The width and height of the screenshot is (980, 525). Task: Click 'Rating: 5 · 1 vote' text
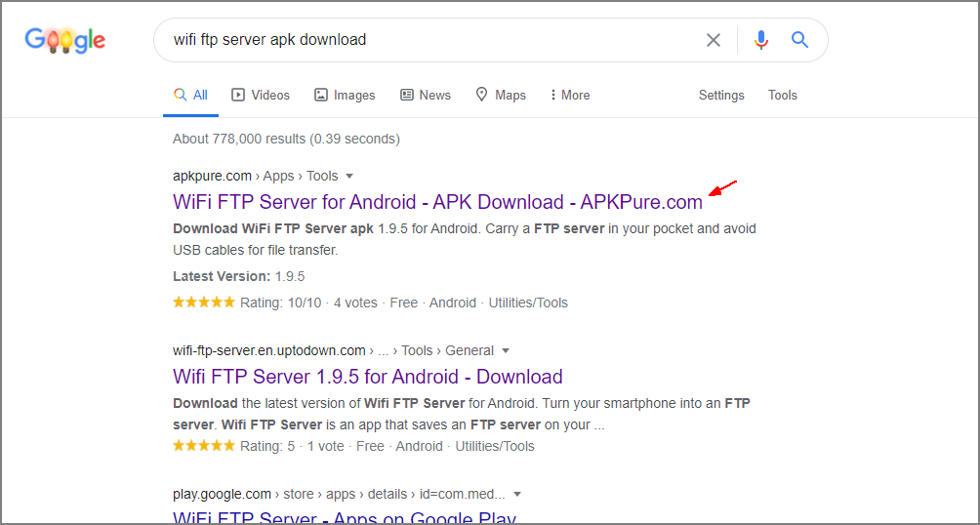(293, 446)
